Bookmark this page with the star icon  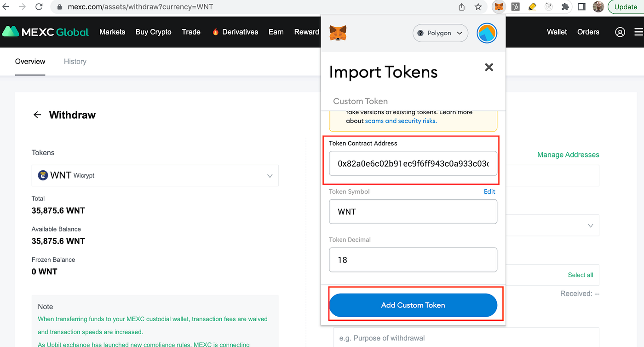click(478, 7)
